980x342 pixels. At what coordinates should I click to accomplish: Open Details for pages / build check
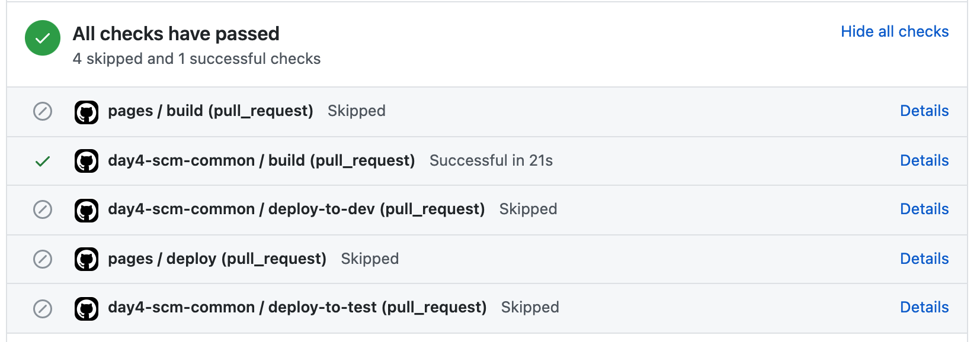pos(924,111)
